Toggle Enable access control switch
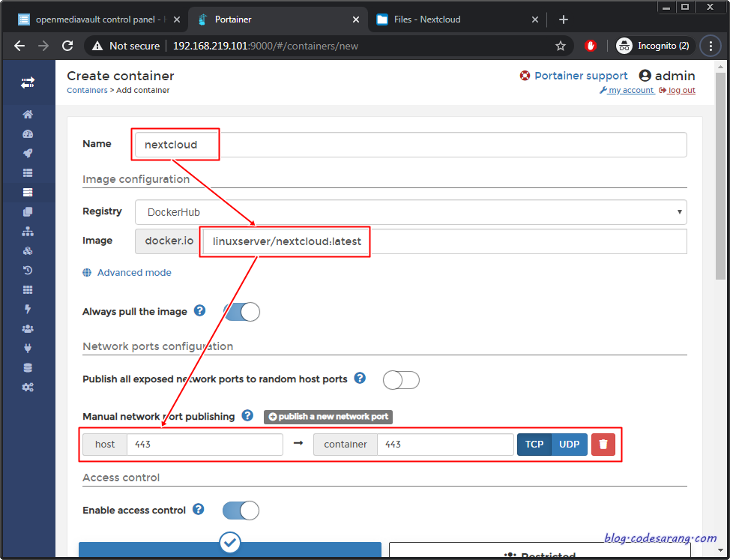This screenshot has height=560, width=730. pyautogui.click(x=241, y=511)
